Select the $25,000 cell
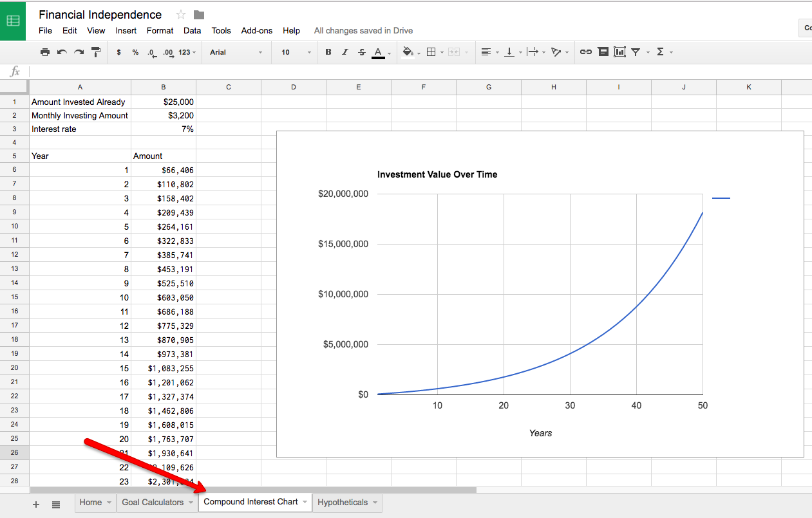Viewport: 812px width, 518px height. (x=164, y=102)
